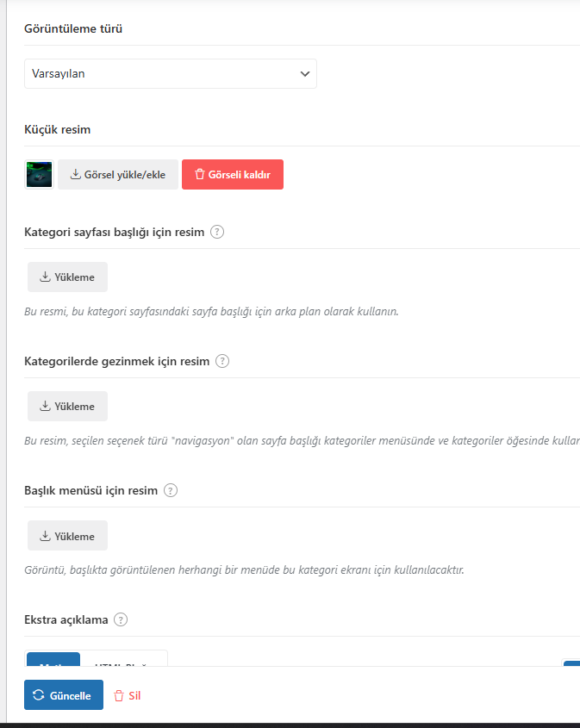The width and height of the screenshot is (580, 728).
Task: Click the Görüntüleme türü field label
Action: coord(73,28)
